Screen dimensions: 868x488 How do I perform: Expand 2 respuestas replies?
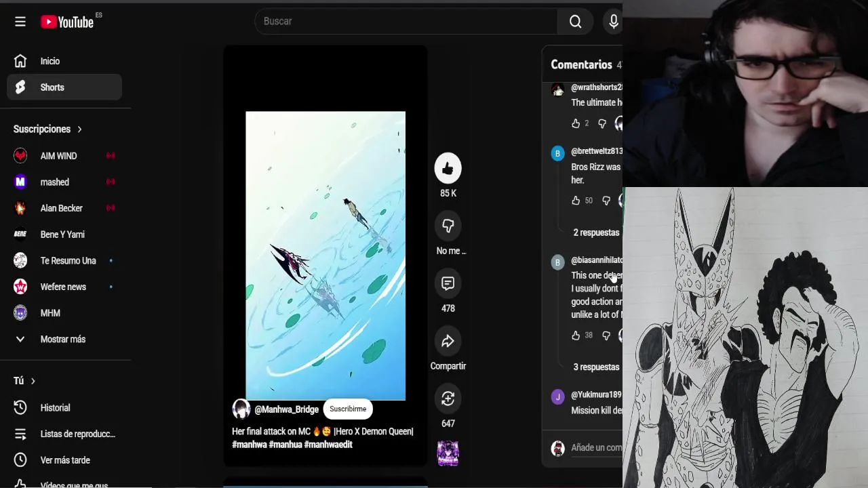596,232
